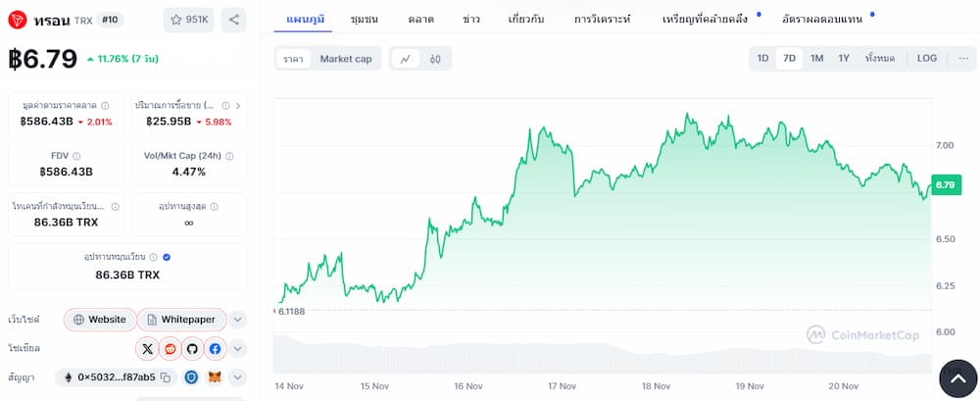The width and height of the screenshot is (980, 401).
Task: Click the ฿586.43B market cap value
Action: pyautogui.click(x=46, y=122)
